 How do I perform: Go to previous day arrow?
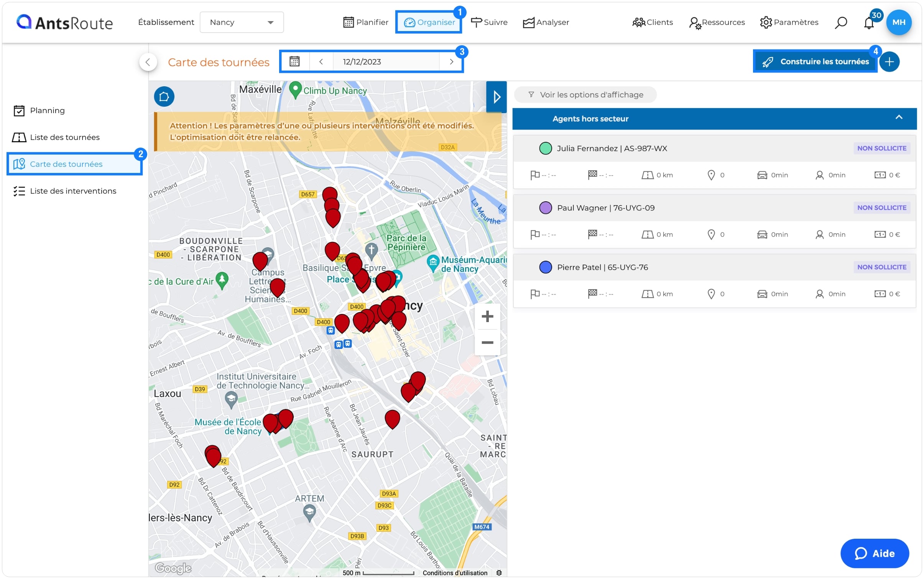click(321, 62)
